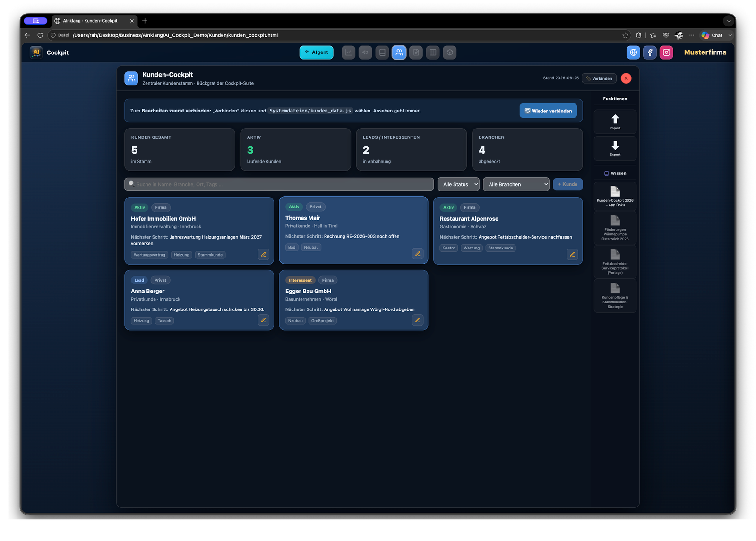This screenshot has width=756, height=541.
Task: Close the Kunden-Cockpit panel with red X
Action: tap(626, 78)
